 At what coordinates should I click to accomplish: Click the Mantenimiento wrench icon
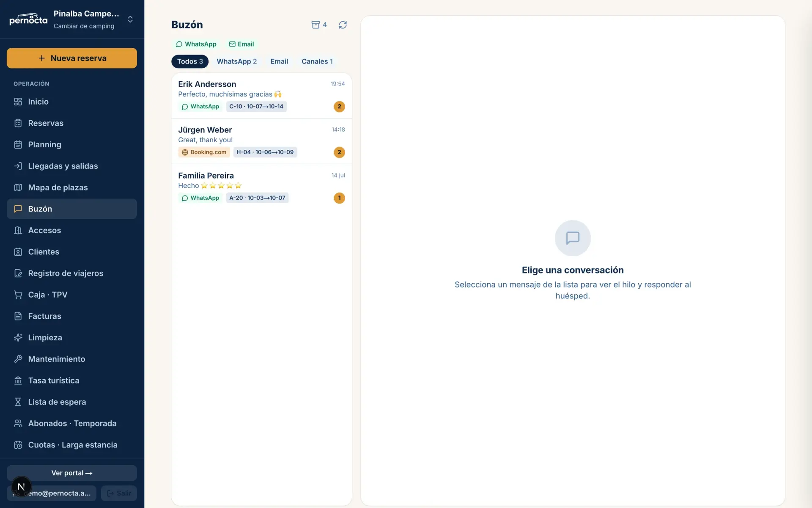(18, 359)
